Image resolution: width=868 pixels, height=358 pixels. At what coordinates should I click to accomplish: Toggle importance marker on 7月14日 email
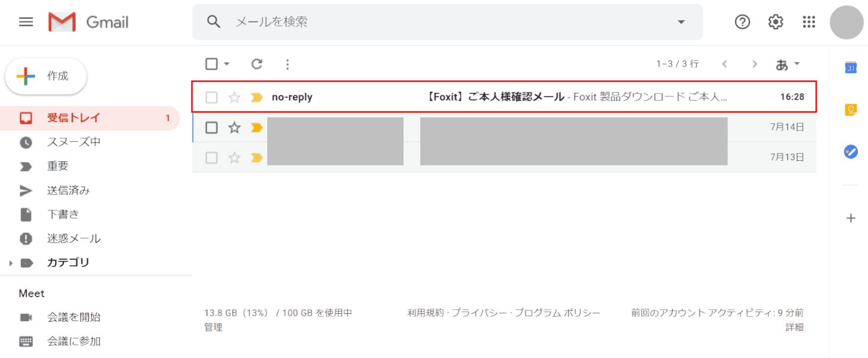pyautogui.click(x=257, y=127)
